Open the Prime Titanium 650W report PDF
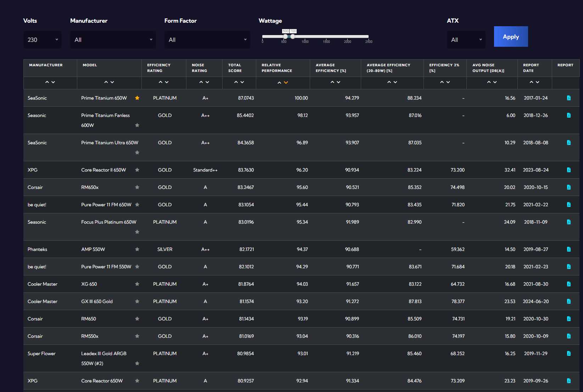The image size is (583, 392). pyautogui.click(x=568, y=98)
